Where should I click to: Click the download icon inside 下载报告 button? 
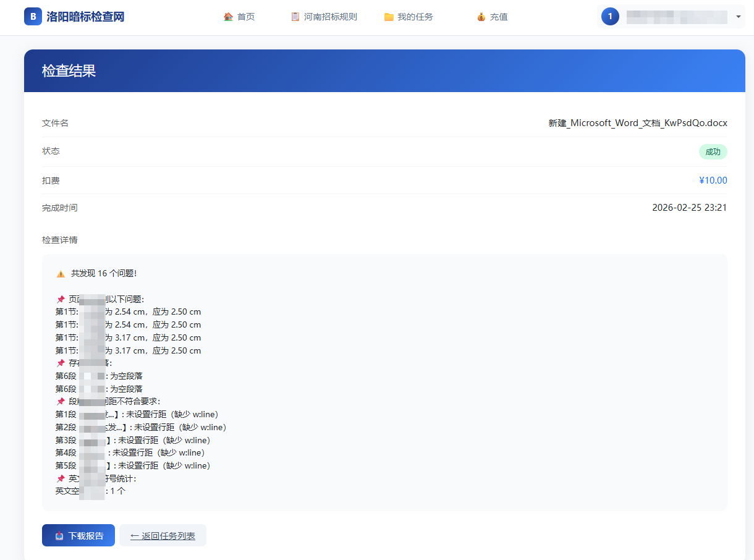tap(60, 535)
